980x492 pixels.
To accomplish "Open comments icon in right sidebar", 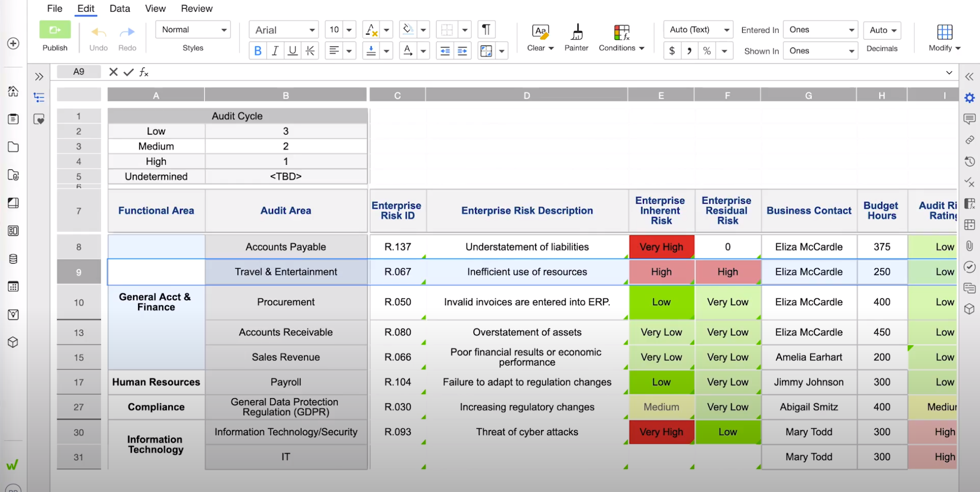I will (969, 119).
